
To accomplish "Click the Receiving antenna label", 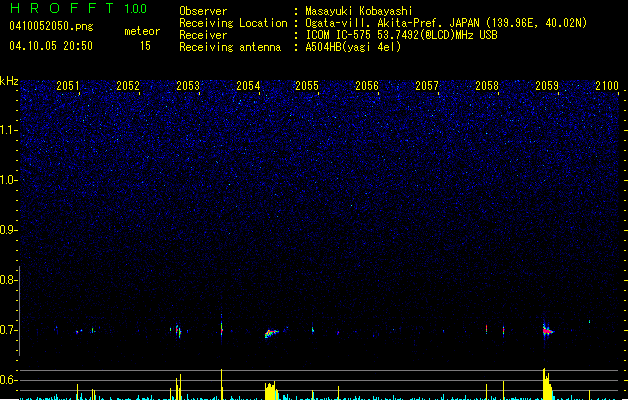I will [x=230, y=47].
